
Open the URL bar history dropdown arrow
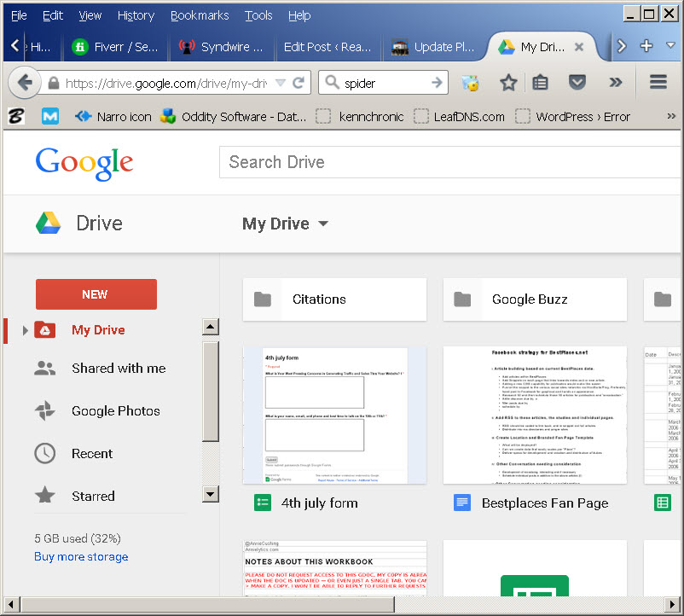[x=281, y=83]
